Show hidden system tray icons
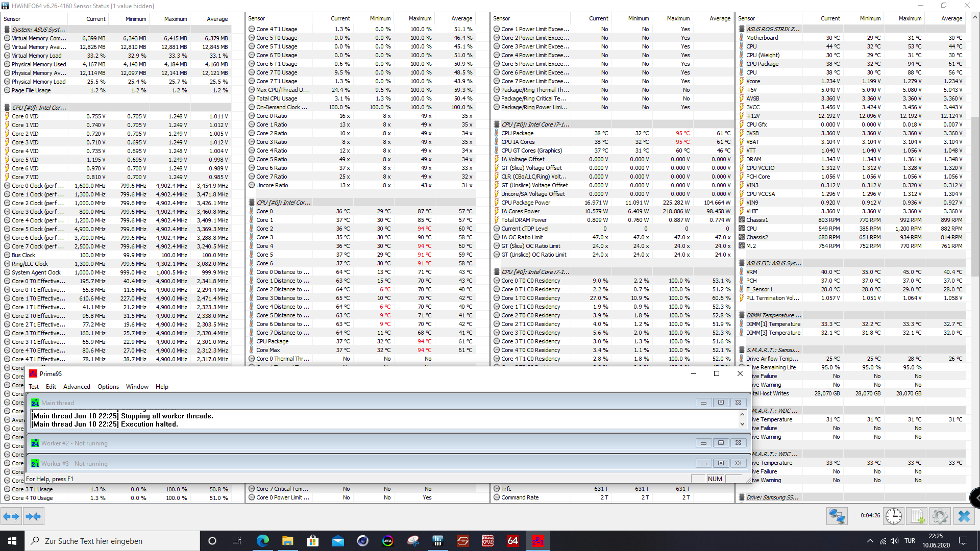The image size is (980, 551). pos(870,541)
